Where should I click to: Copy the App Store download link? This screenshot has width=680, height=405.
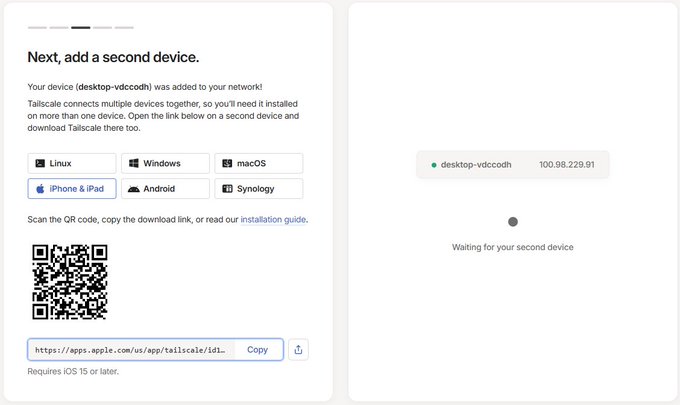click(x=258, y=349)
